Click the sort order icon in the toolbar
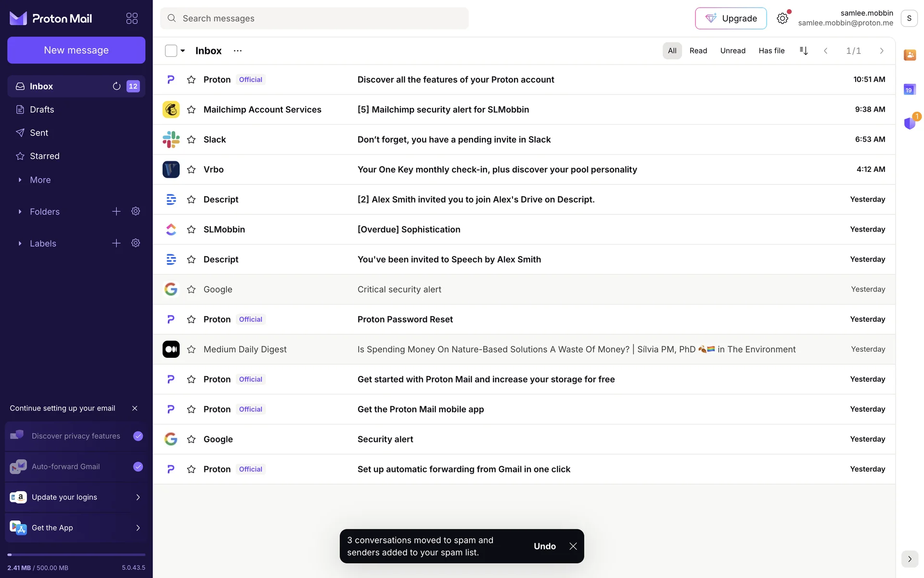The height and width of the screenshot is (578, 924). (x=803, y=51)
